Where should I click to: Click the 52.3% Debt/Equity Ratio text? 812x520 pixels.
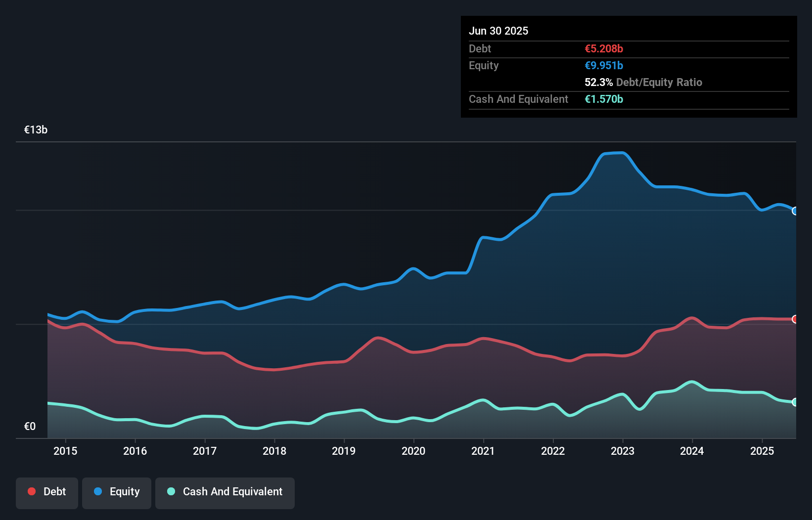point(643,83)
